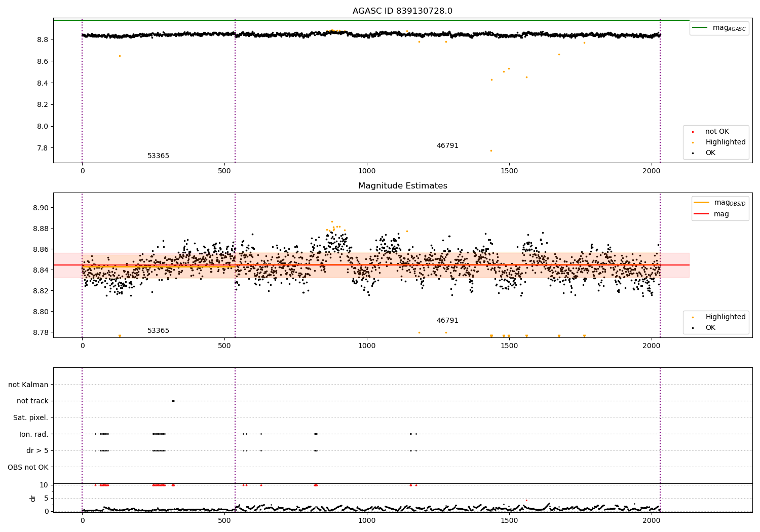Click the 8.78 tick on the magnitude plot
The image size is (760, 532).
click(x=41, y=333)
